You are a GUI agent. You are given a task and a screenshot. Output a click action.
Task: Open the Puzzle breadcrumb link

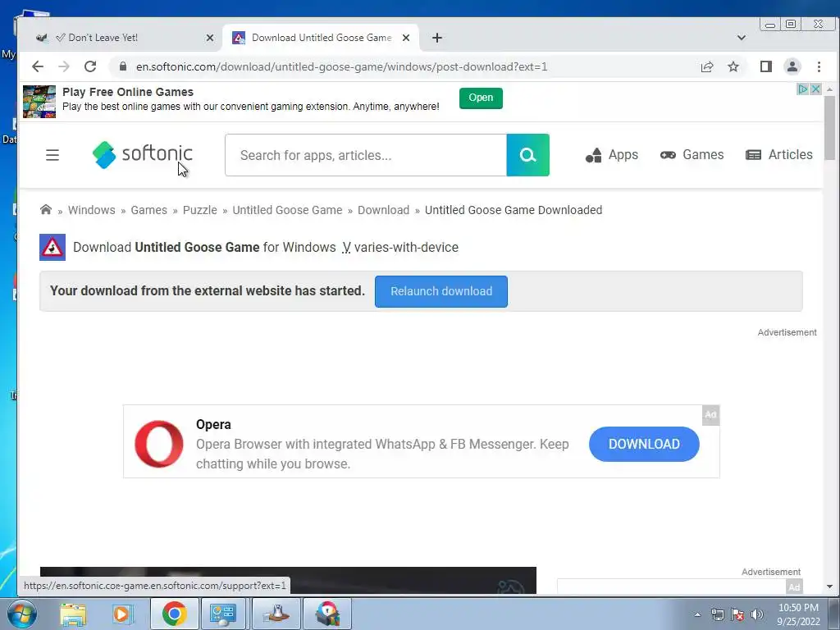200,210
